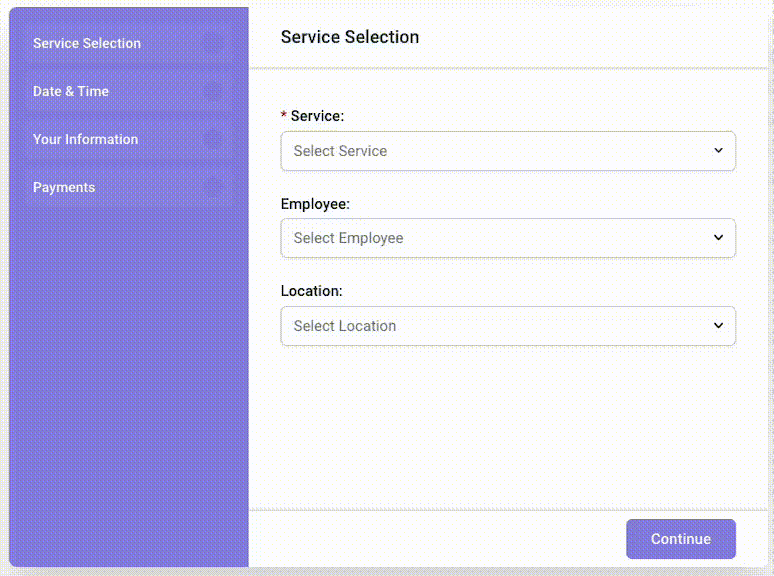Click the Location field label
774x576 pixels.
(x=311, y=291)
